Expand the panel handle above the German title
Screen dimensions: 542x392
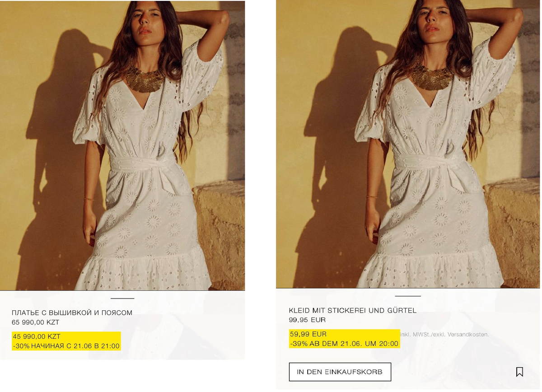tap(408, 296)
